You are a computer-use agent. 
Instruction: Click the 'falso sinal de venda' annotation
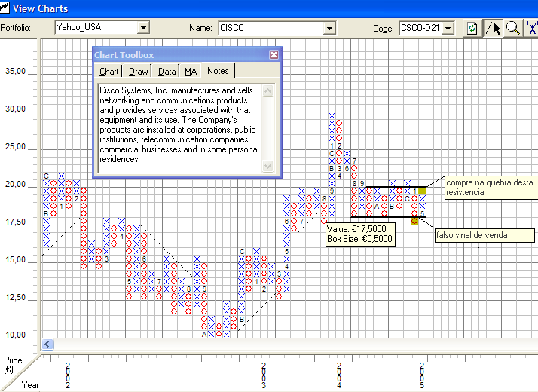click(485, 235)
